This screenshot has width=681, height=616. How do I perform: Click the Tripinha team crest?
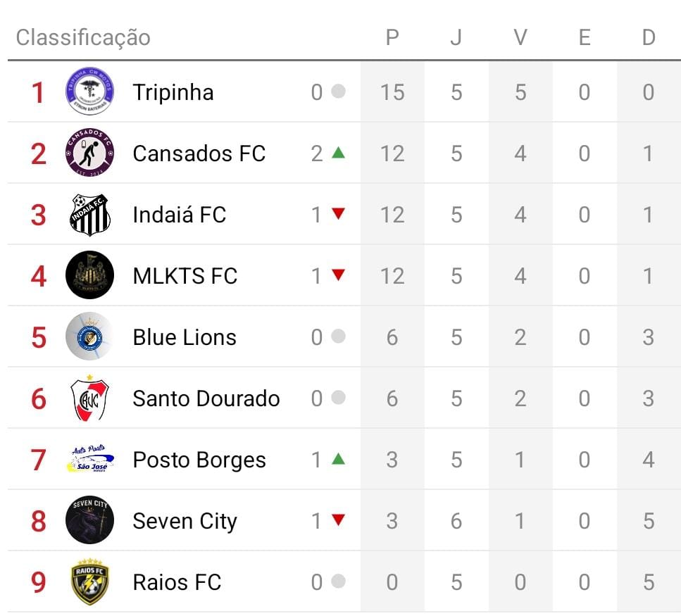coord(89,92)
